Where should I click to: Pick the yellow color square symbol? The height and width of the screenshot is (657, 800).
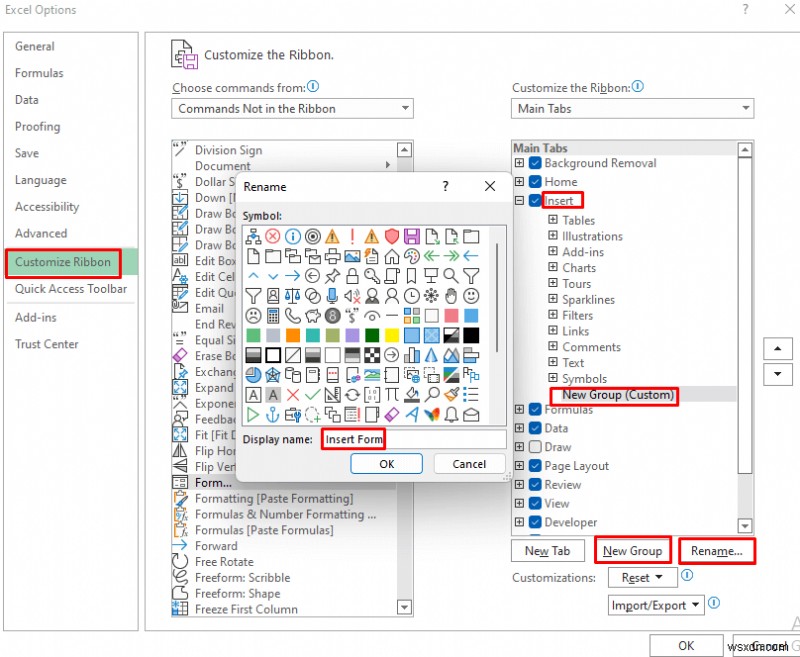click(x=392, y=333)
